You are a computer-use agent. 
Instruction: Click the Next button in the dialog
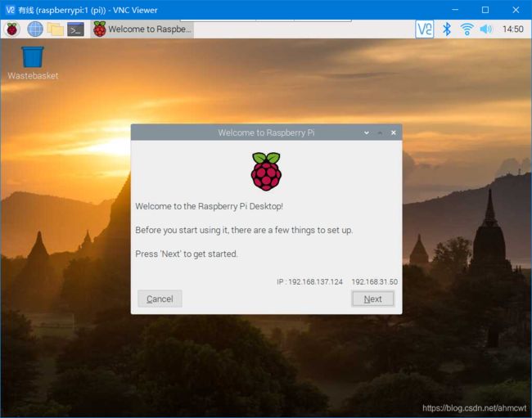(373, 299)
